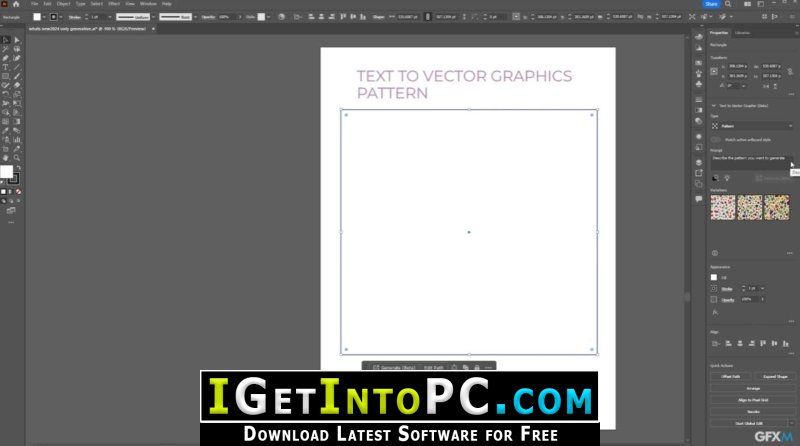Click the Home icon in top bar
This screenshot has width=800, height=446.
[x=16, y=4]
